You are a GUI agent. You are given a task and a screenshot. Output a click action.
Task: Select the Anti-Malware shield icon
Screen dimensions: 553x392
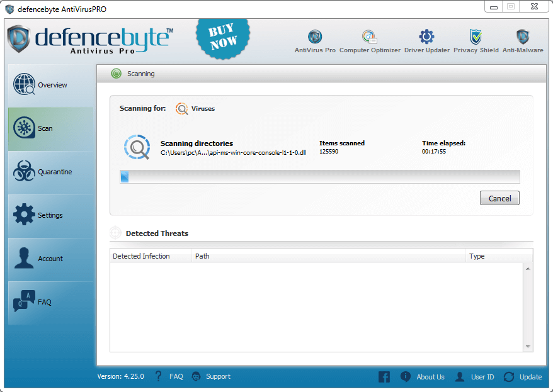[523, 36]
